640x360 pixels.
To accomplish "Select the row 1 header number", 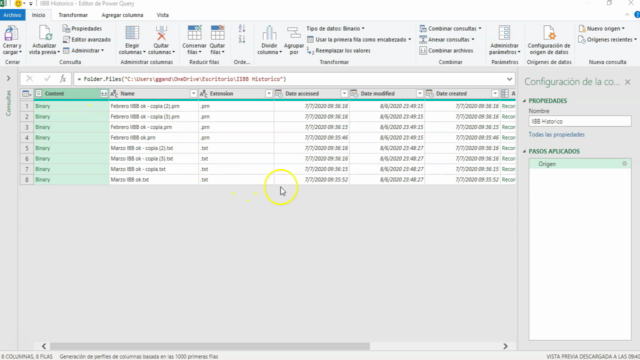I will point(27,106).
